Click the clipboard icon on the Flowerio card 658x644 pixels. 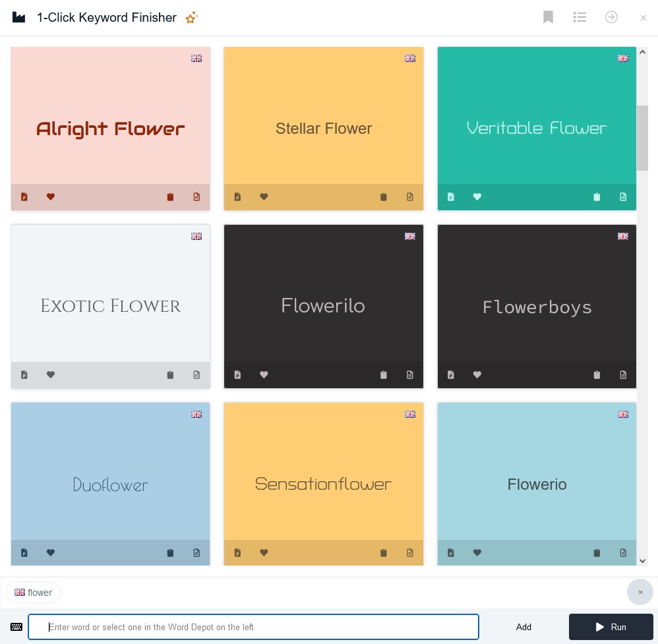click(x=597, y=552)
